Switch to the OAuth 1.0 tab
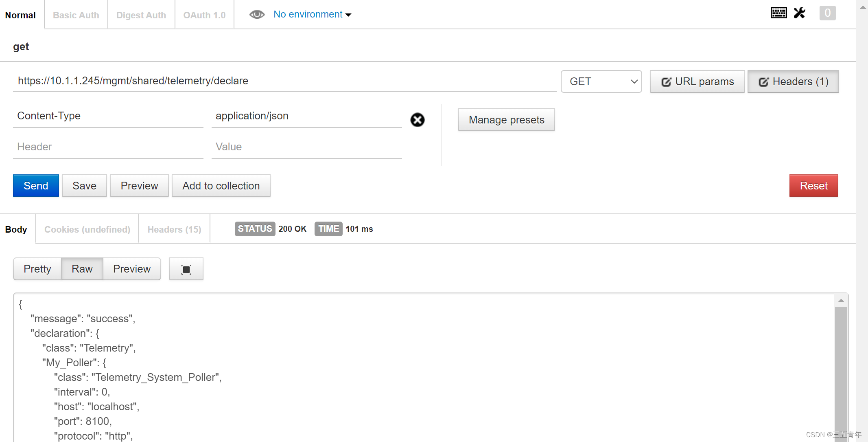The image size is (868, 442). (204, 15)
